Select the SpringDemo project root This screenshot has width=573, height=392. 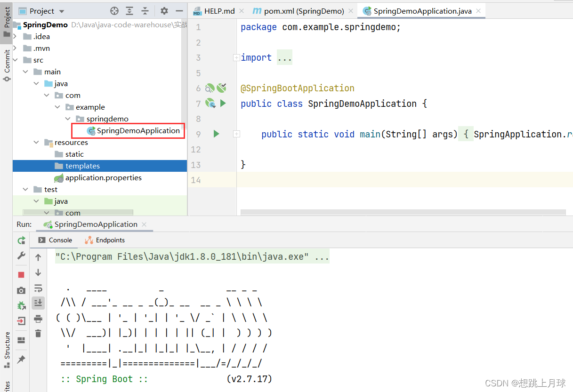pyautogui.click(x=45, y=24)
